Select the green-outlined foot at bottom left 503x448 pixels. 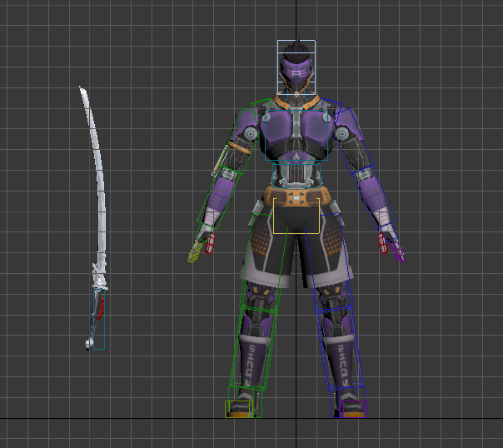[x=242, y=407]
